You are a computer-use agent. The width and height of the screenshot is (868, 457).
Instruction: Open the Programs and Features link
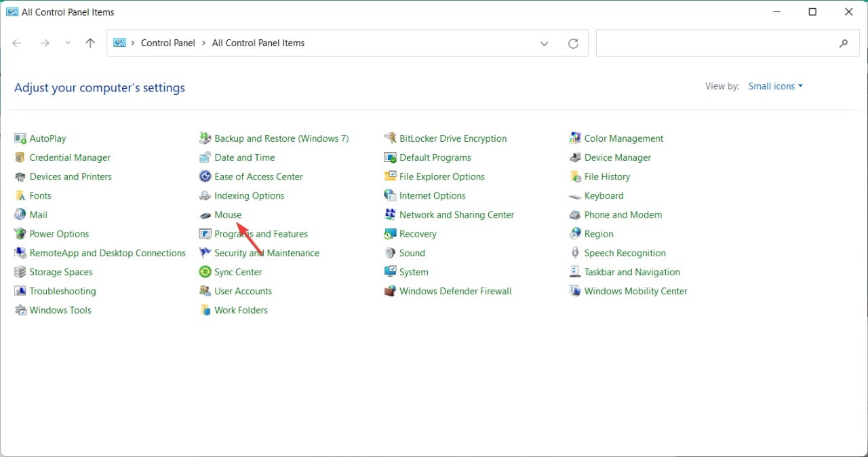[x=260, y=234]
